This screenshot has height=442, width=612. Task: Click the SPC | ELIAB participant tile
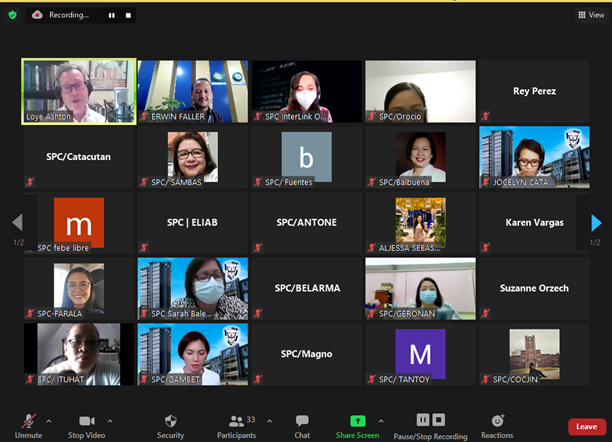[193, 223]
